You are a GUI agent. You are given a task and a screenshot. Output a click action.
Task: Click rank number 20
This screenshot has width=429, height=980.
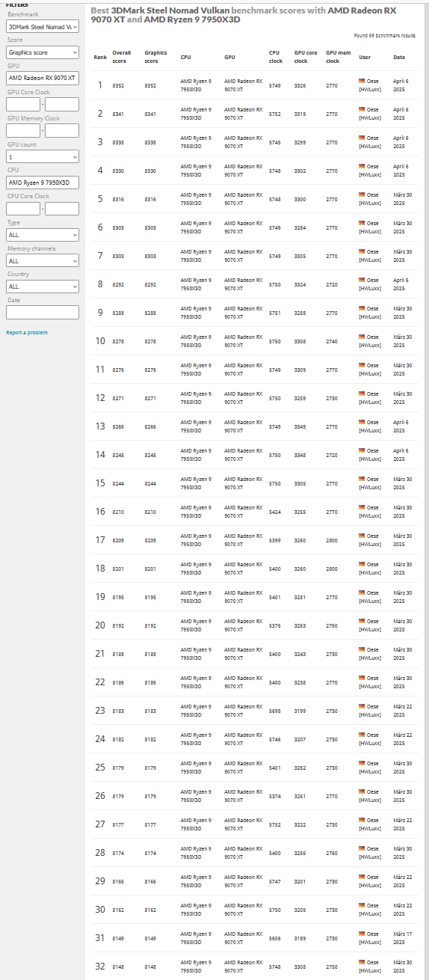point(100,625)
